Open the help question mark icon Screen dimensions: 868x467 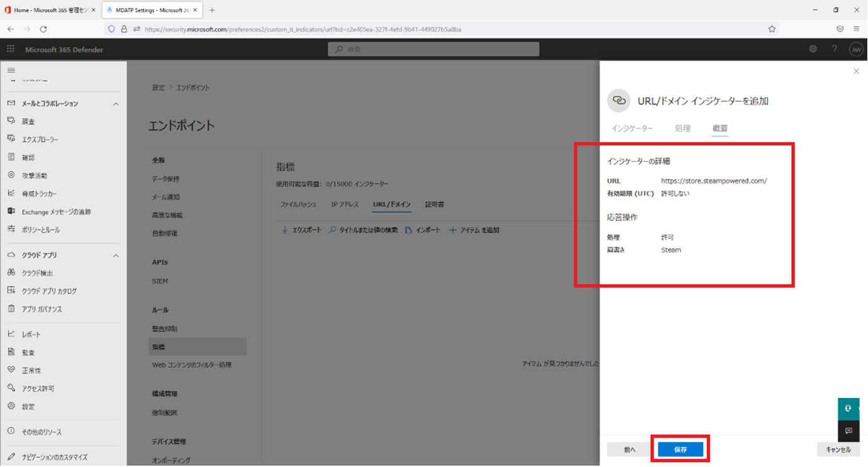pyautogui.click(x=834, y=49)
